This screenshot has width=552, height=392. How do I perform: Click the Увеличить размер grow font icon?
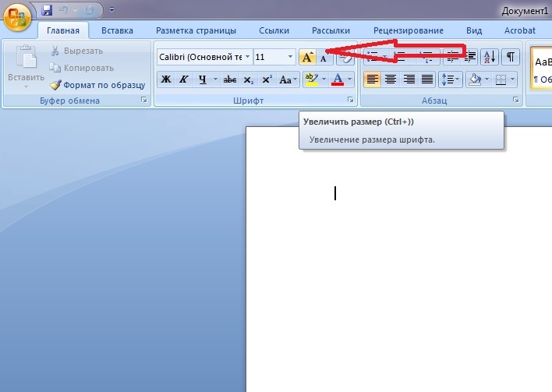pos(307,57)
